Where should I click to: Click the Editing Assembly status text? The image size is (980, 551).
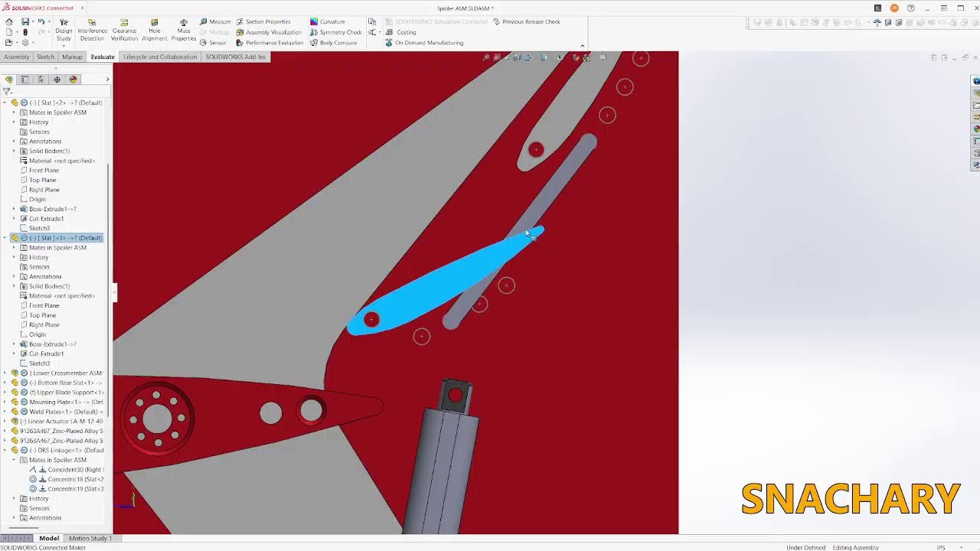[856, 547]
